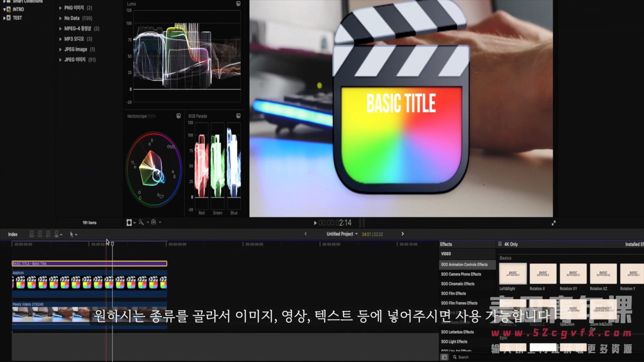The height and width of the screenshot is (362, 644).
Task: Toggle the effects browser show/hide button
Action: (x=444, y=357)
